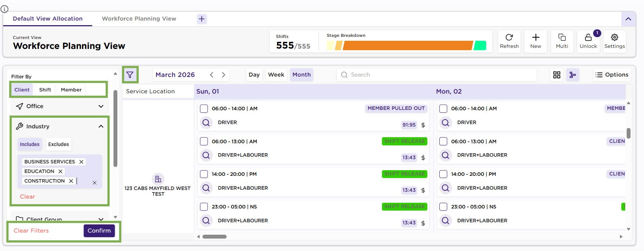Click Clear Filters link
Screen dimensions: 644x251
click(x=31, y=231)
